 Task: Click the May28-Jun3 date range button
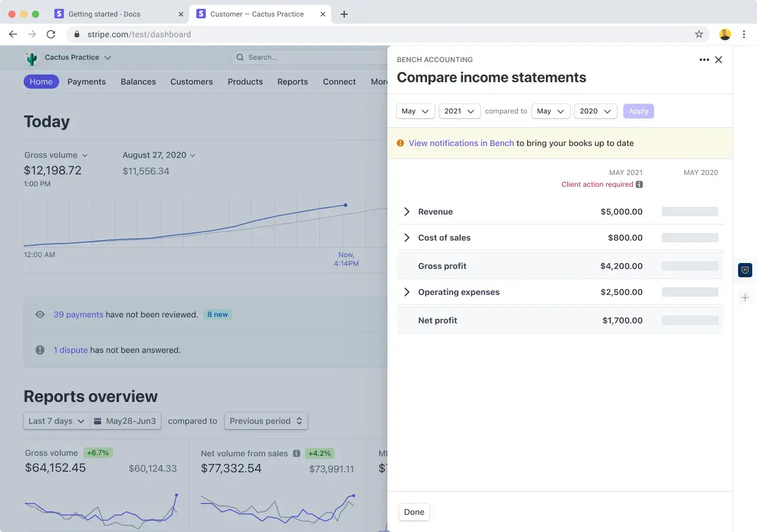pos(125,421)
